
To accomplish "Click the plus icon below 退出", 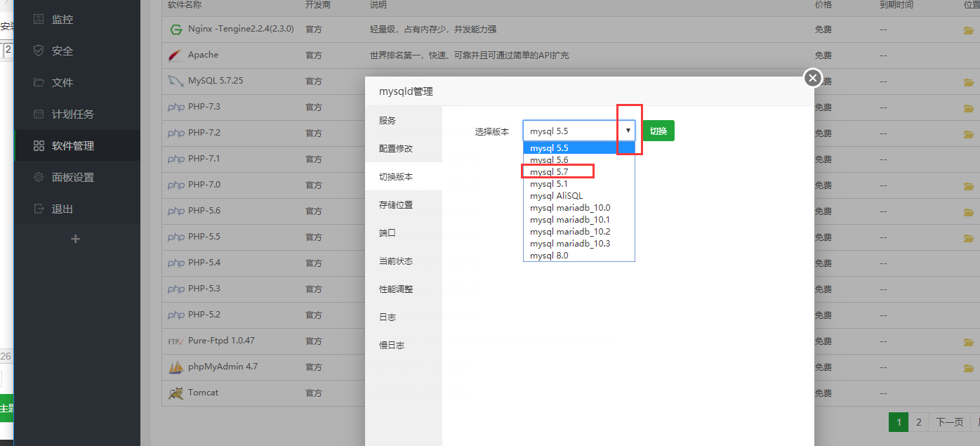I will coord(76,239).
